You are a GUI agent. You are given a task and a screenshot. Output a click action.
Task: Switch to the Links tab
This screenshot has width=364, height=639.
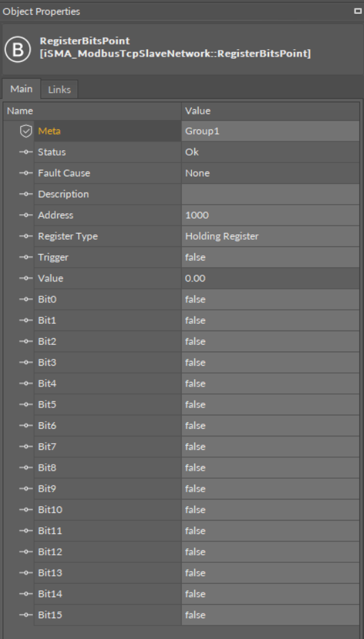59,90
